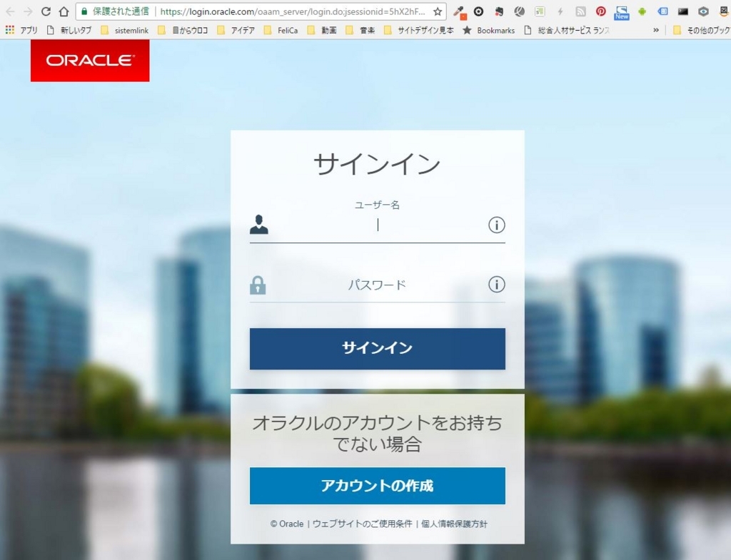Screen dimensions: 731x560
Task: Open the Evernote elephant extension
Action: point(499,11)
